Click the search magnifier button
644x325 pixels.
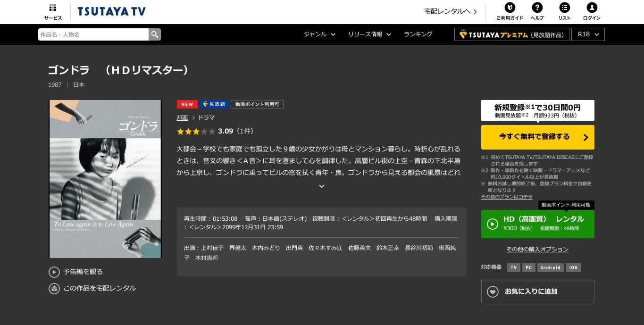point(154,34)
